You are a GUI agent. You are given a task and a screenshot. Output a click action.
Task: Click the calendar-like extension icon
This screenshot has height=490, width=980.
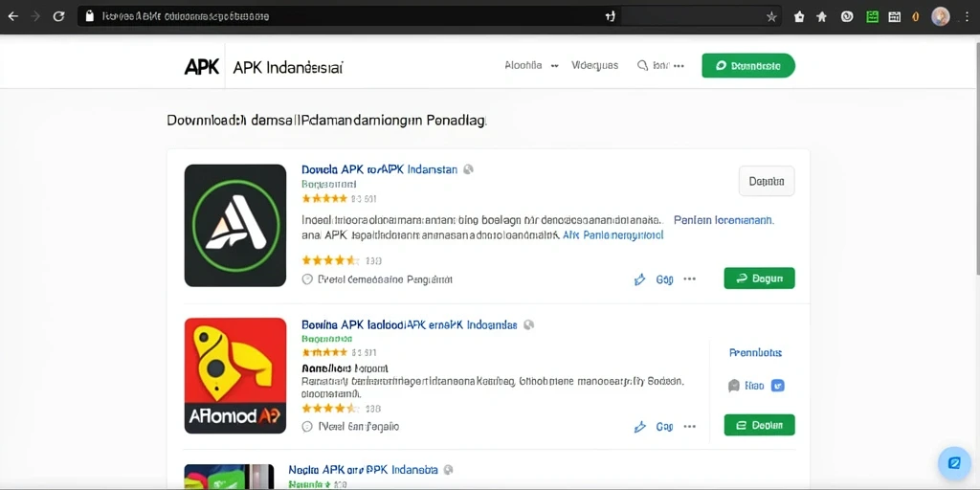click(x=895, y=17)
